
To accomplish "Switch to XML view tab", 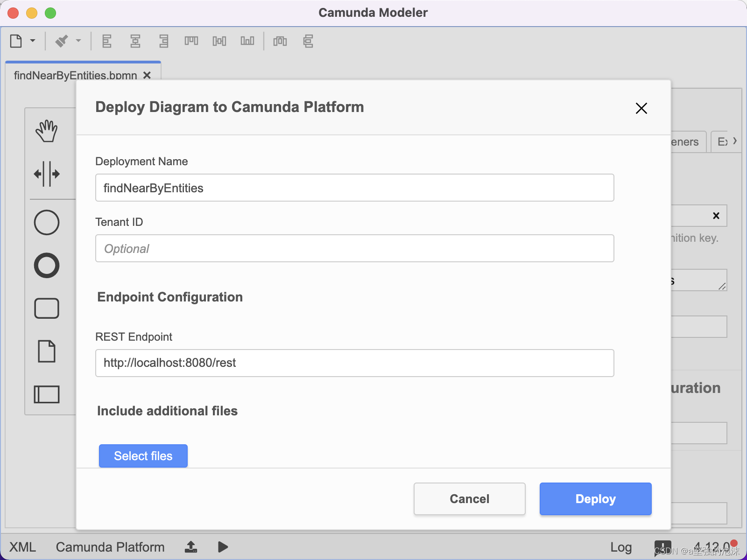I will tap(22, 547).
